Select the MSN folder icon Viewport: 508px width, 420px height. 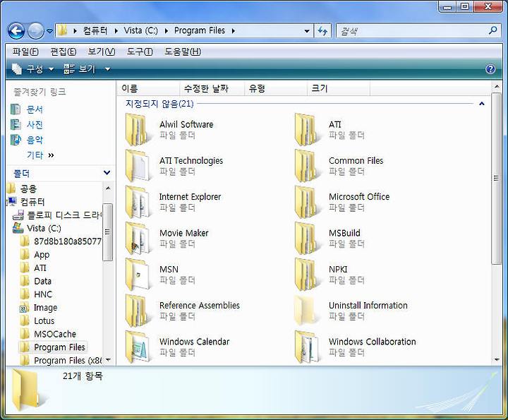click(138, 275)
